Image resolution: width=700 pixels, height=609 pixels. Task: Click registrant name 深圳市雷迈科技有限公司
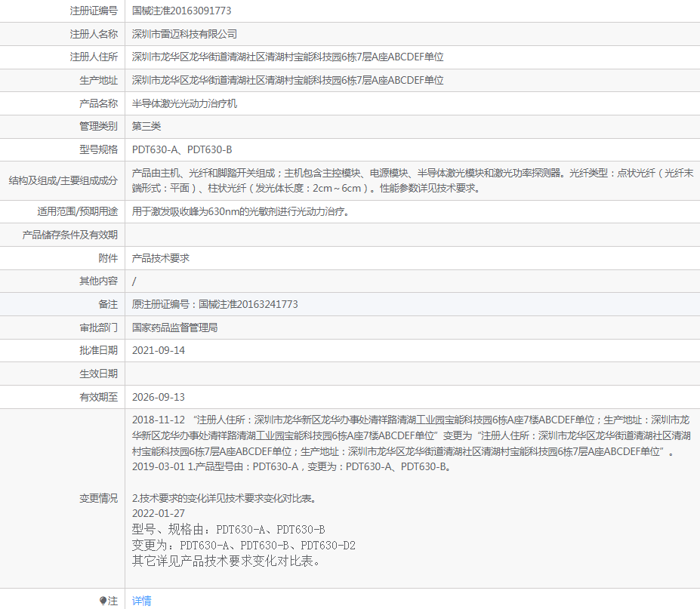[x=184, y=34]
